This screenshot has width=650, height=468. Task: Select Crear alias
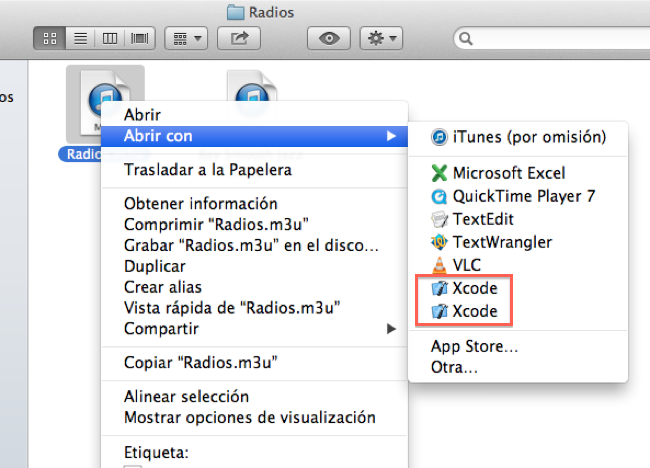tap(255, 287)
